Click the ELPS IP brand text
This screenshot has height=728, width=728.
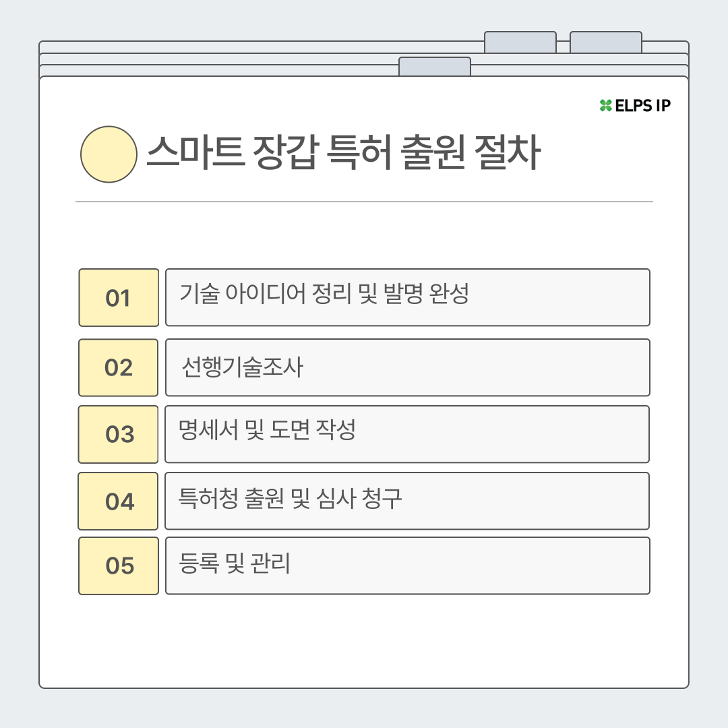(x=642, y=105)
